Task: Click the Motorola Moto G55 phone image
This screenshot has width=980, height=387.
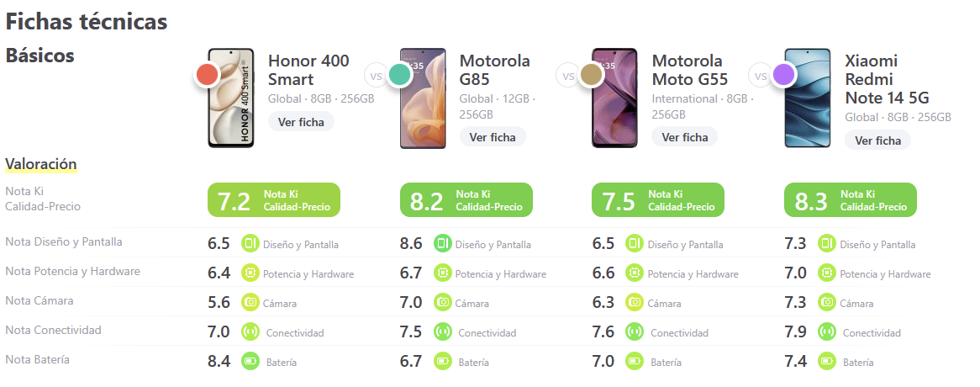Action: click(x=614, y=98)
